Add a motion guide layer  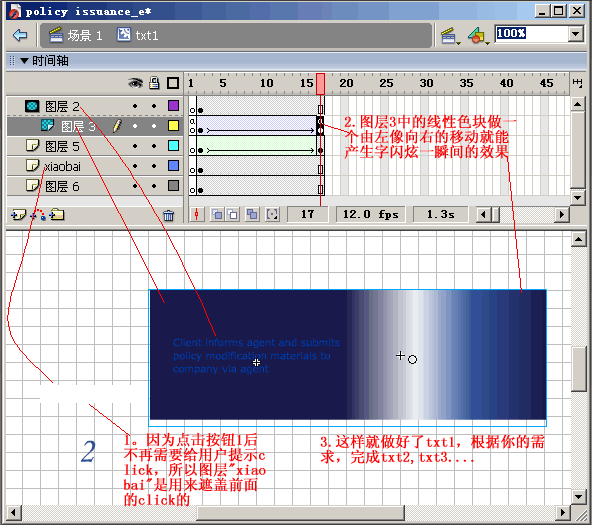point(38,215)
